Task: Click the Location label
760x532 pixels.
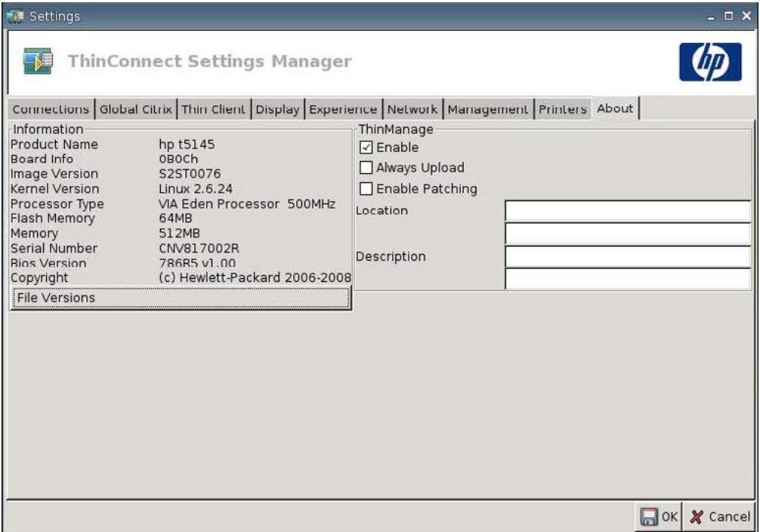Action: (382, 211)
